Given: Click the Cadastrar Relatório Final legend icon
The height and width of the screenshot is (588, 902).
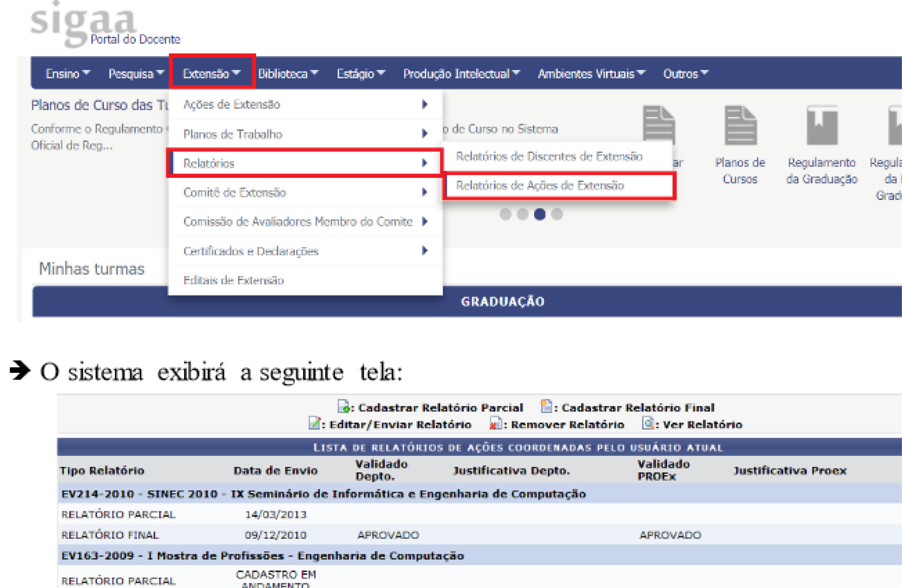Looking at the screenshot, I should (546, 406).
